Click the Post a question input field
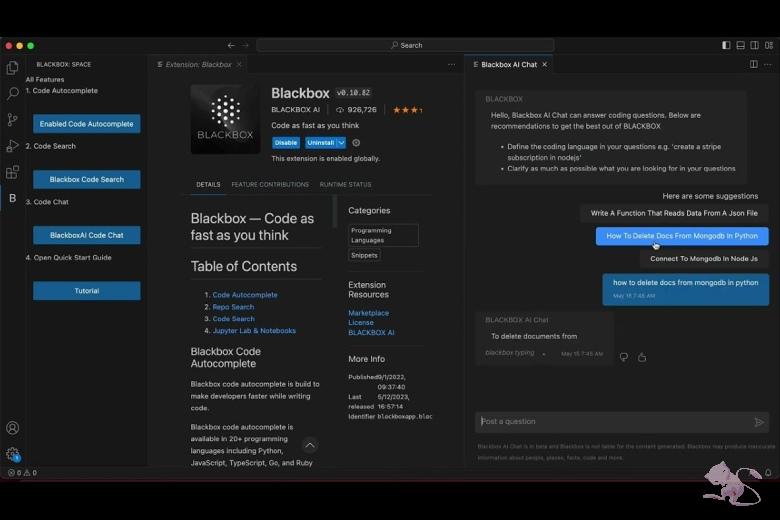The image size is (780, 520). (622, 422)
